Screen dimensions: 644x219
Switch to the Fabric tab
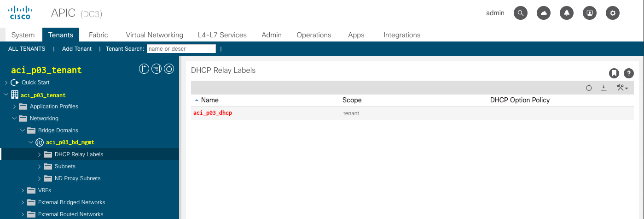pos(98,35)
